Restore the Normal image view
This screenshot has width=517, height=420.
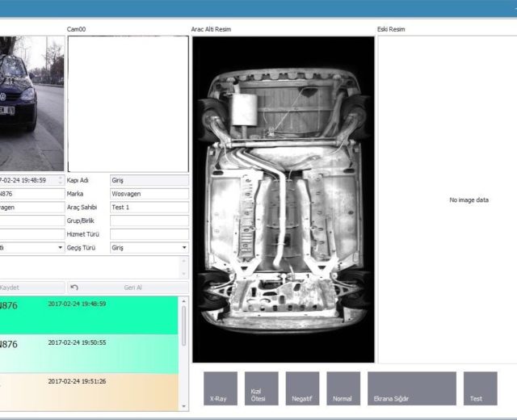tap(343, 388)
